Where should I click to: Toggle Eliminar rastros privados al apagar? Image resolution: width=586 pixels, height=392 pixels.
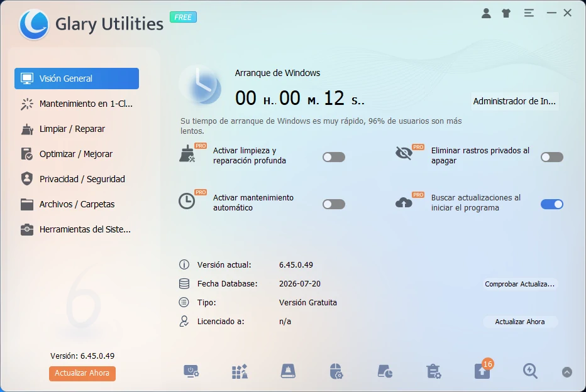click(x=552, y=157)
